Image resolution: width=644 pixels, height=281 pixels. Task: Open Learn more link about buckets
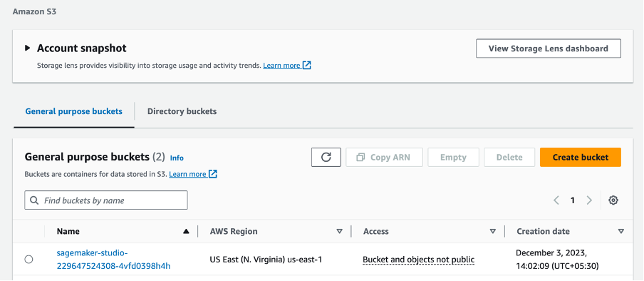point(192,174)
